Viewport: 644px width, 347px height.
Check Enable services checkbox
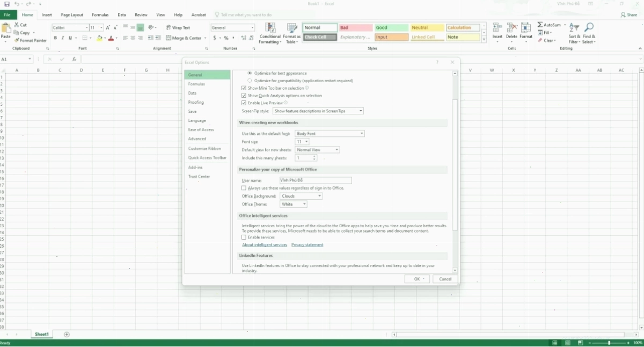pos(244,237)
